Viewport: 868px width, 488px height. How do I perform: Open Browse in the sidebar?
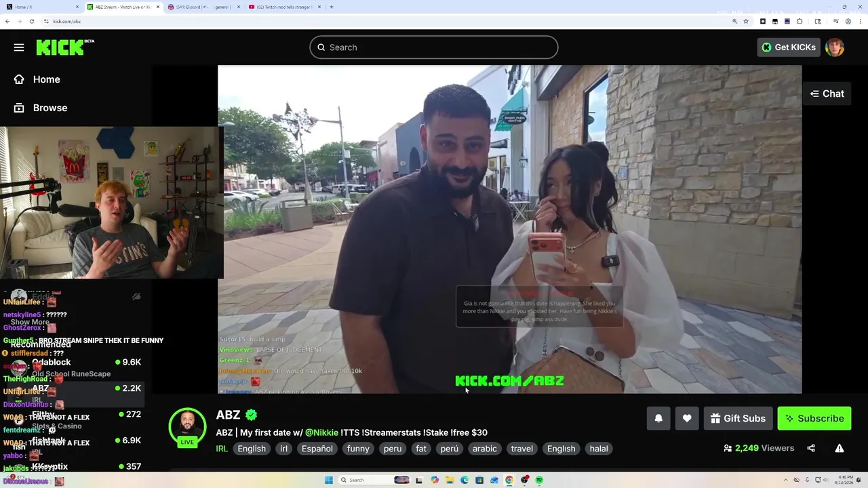pyautogui.click(x=41, y=108)
